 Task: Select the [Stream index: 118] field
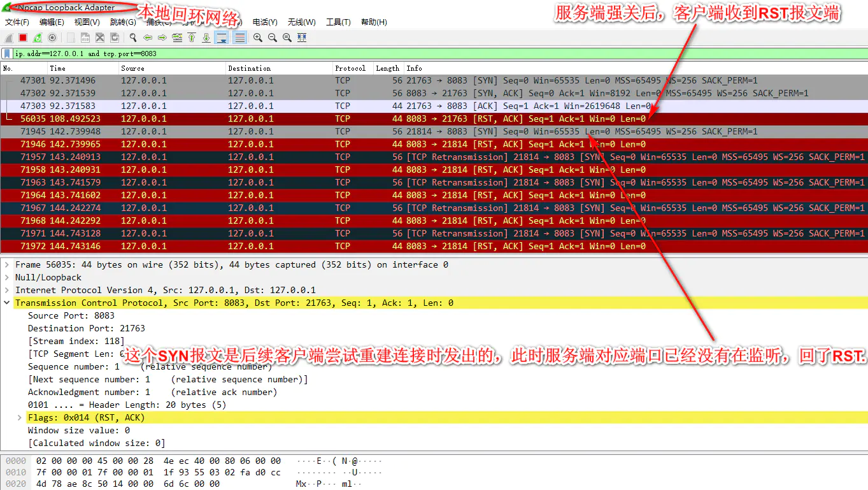coord(76,341)
